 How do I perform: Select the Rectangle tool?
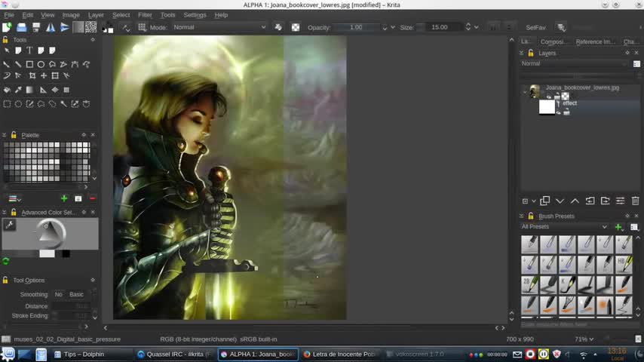pyautogui.click(x=29, y=65)
